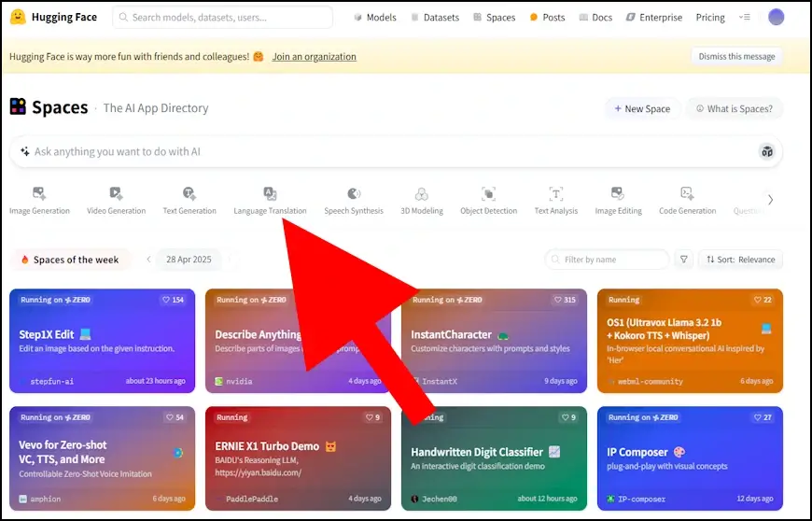Like the OS1 Ultravox space (22 hearts)

click(763, 300)
